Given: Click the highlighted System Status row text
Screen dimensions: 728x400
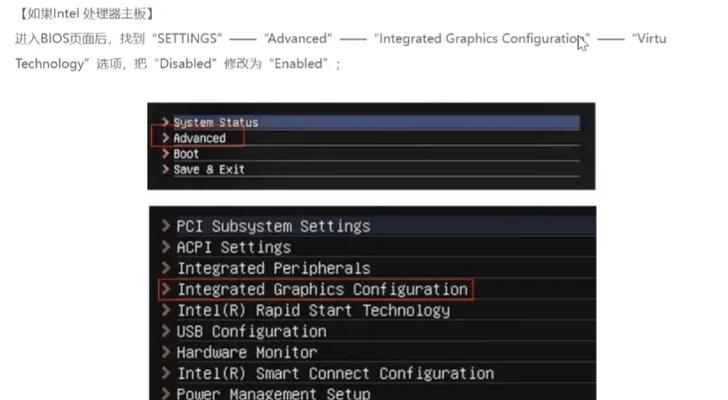Looking at the screenshot, I should (x=215, y=122).
